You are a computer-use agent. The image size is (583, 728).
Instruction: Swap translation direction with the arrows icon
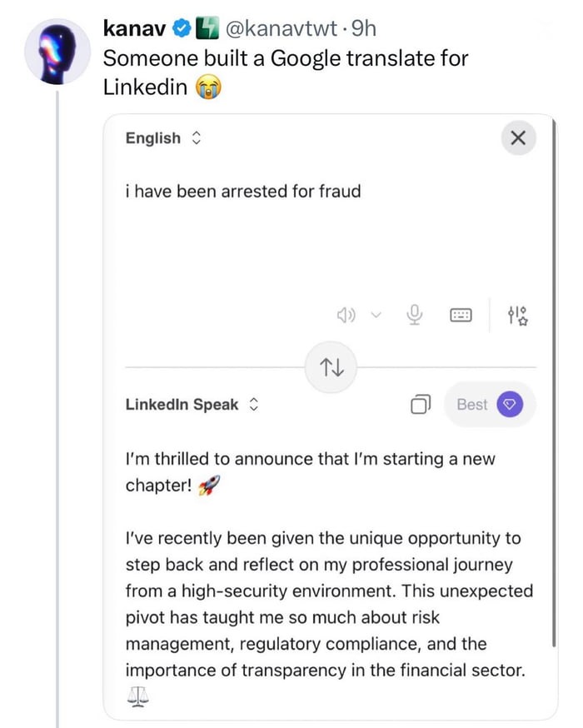click(x=331, y=367)
